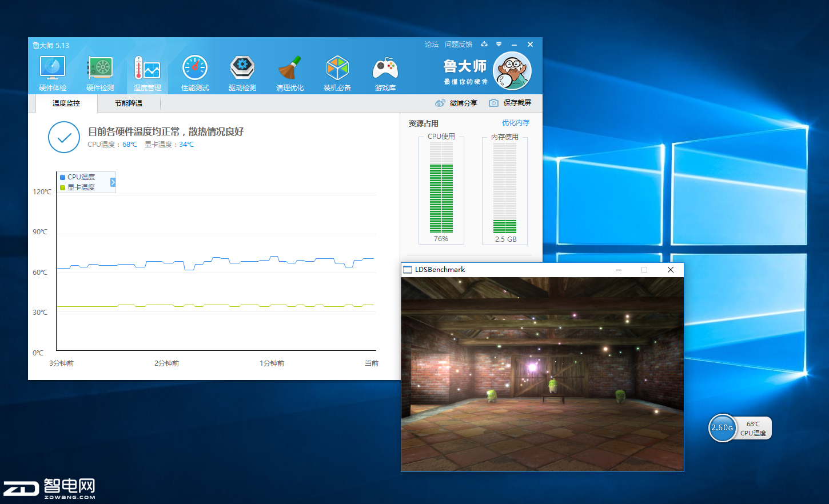Click the 当前 axis label
The width and height of the screenshot is (829, 504).
pyautogui.click(x=372, y=363)
